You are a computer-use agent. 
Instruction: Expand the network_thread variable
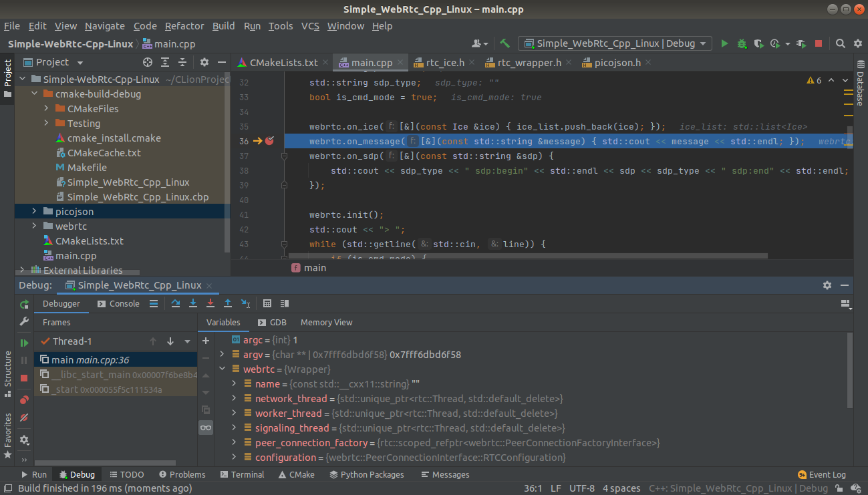[x=234, y=399]
